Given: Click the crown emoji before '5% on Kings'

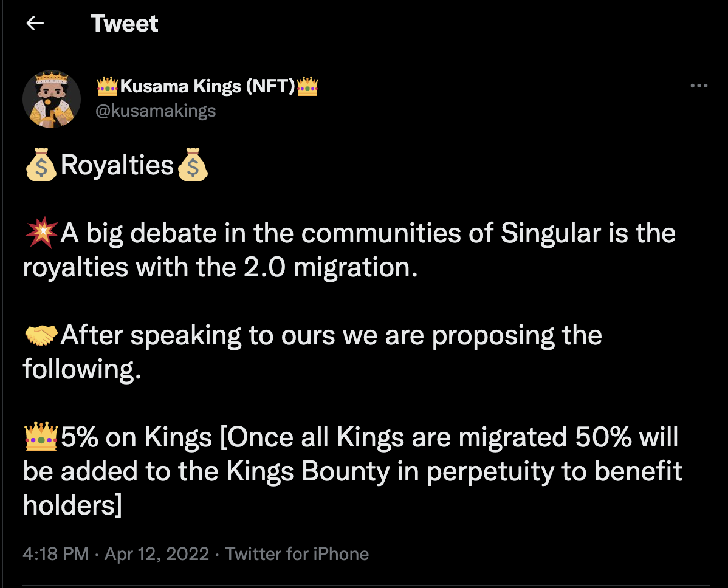Looking at the screenshot, I should [41, 437].
